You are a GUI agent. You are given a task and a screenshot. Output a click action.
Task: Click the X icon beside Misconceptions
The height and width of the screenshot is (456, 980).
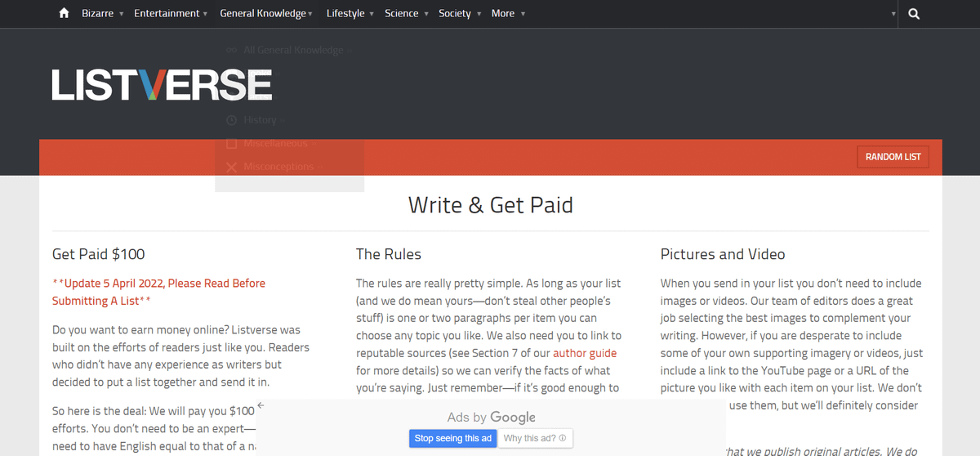[231, 167]
